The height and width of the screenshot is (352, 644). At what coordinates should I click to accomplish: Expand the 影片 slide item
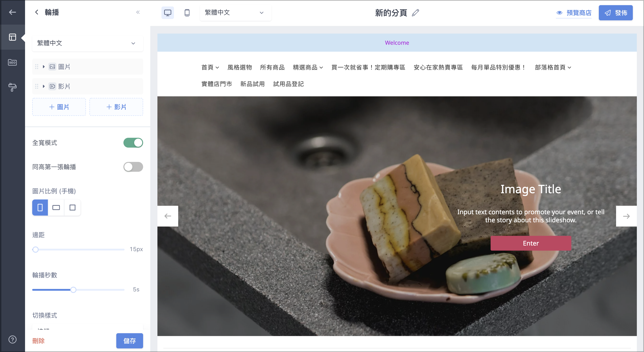44,87
